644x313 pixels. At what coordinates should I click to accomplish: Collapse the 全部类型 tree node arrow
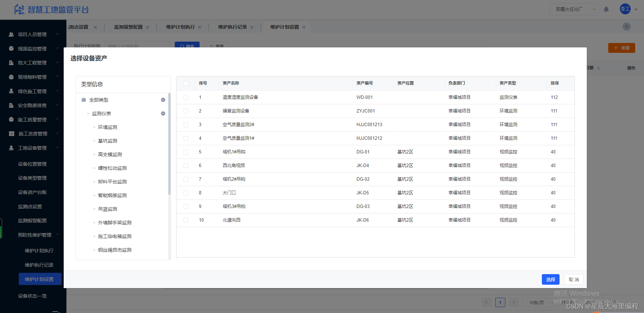pyautogui.click(x=163, y=100)
